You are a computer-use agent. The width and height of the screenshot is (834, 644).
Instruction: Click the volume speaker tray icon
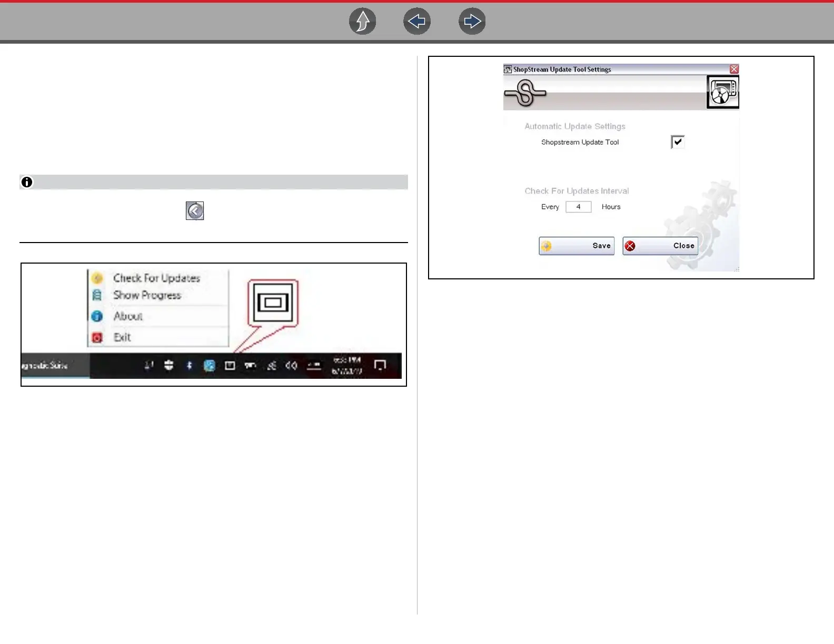(x=291, y=365)
